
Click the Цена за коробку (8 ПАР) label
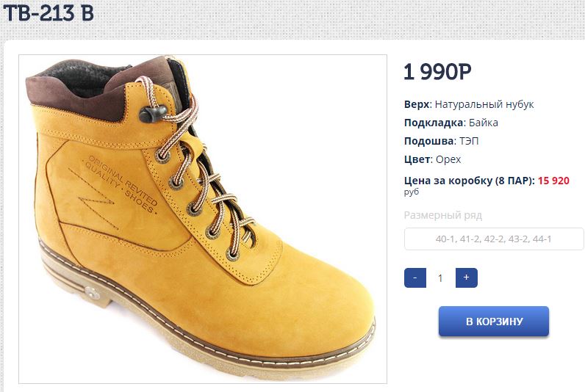tap(470, 181)
